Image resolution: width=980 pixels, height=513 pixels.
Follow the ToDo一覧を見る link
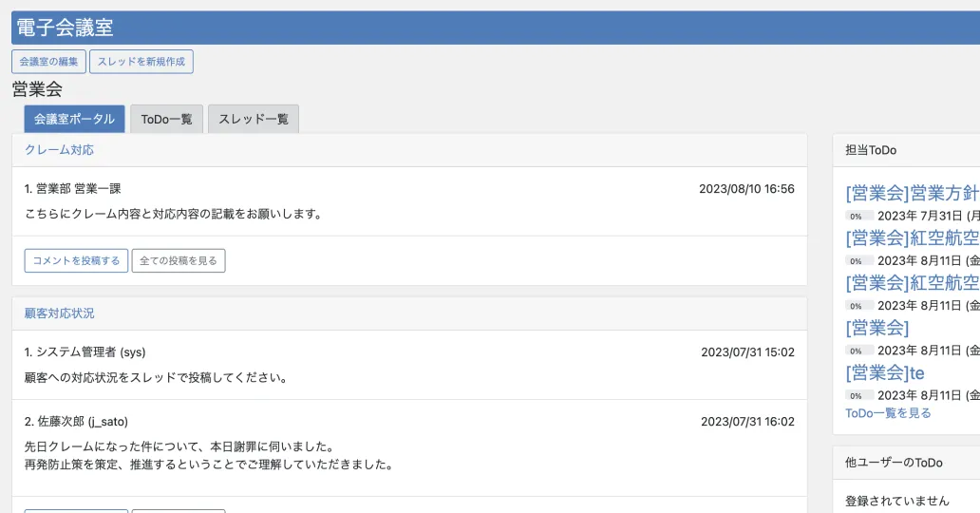tap(888, 413)
